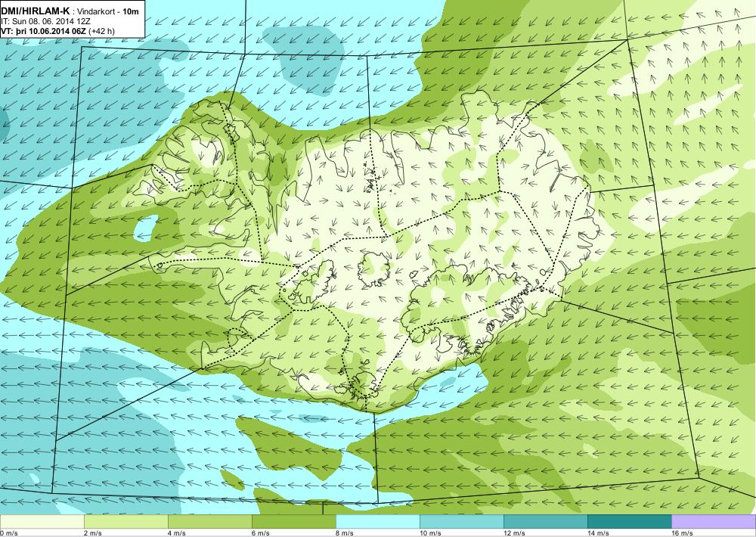This screenshot has width=756, height=537.
Task: Click the '14 m/s' legend label
Action: pos(598,533)
